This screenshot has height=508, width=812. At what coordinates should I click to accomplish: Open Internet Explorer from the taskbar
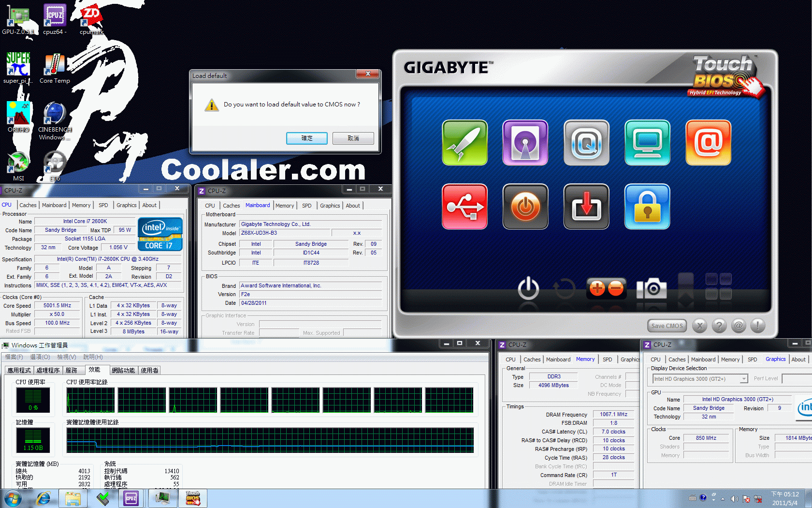click(43, 498)
